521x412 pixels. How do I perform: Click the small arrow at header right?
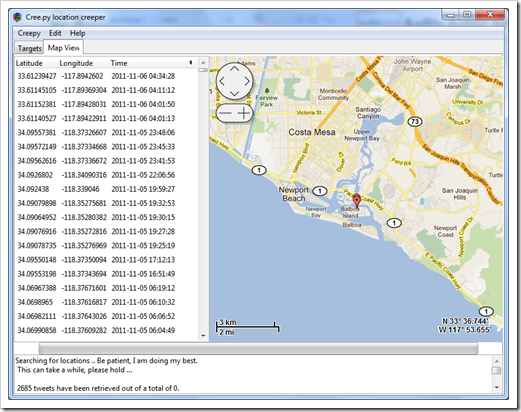point(191,62)
